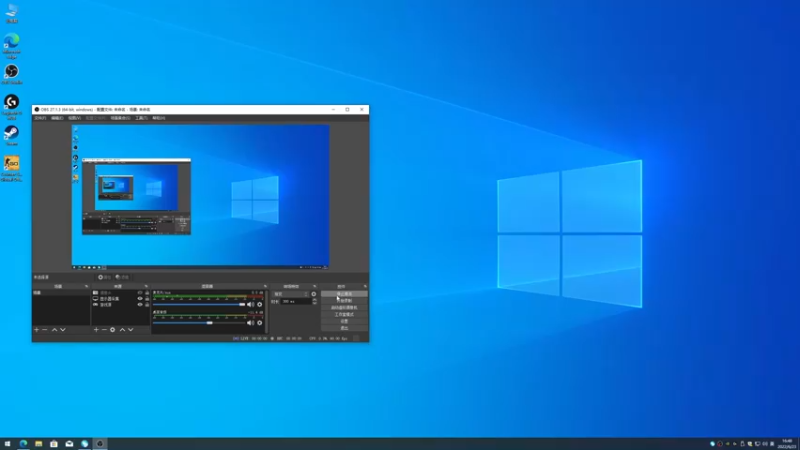This screenshot has width=800, height=450.
Task: Add a new scene with the Scenes plus icon
Action: tap(36, 330)
